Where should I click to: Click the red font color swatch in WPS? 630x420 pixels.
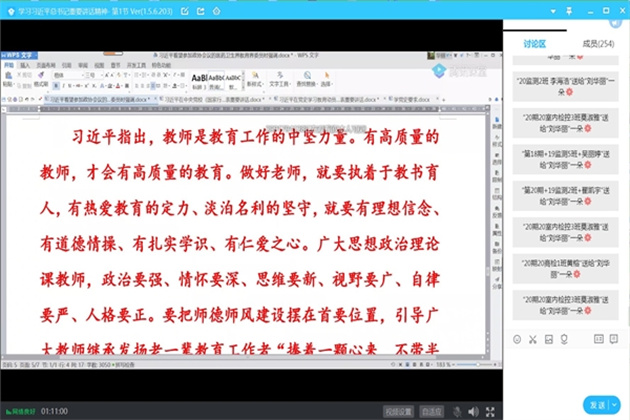(118, 86)
